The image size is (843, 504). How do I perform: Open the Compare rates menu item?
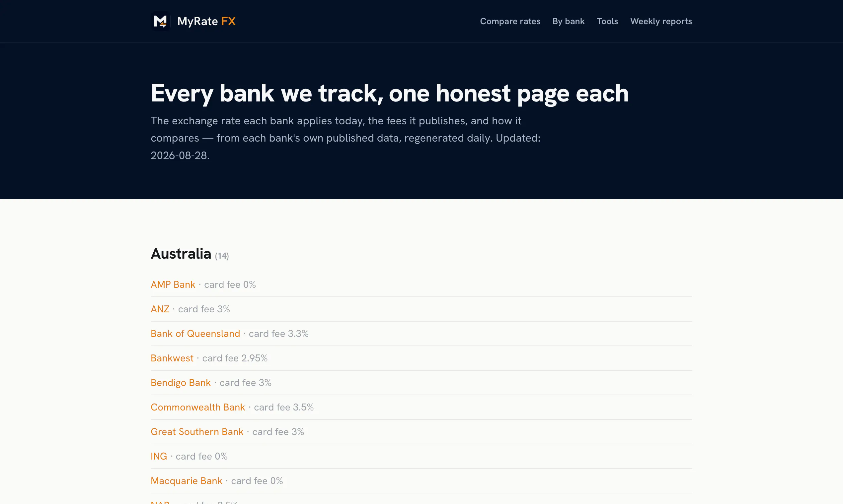510,21
